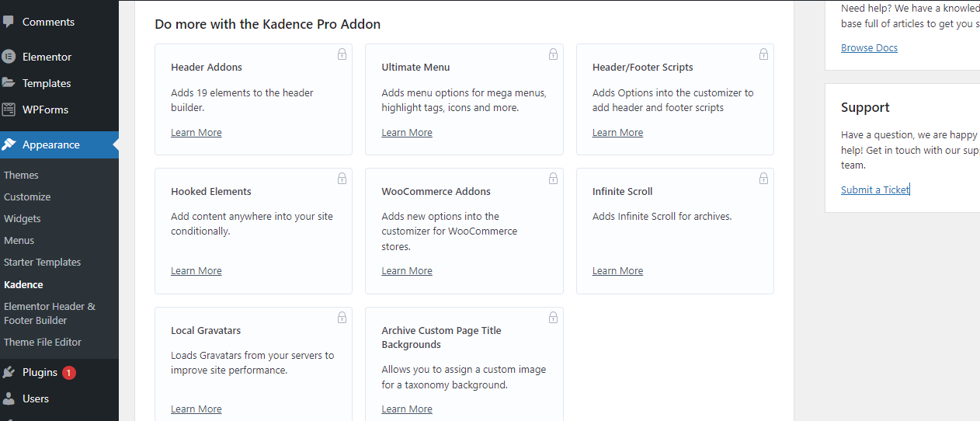Viewport: 980px width, 421px height.
Task: Click the Header/Footer Scripts card title
Action: coord(643,68)
